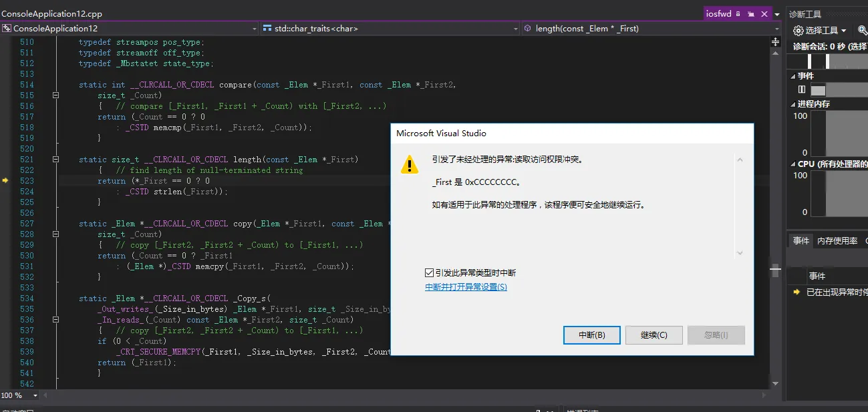The width and height of the screenshot is (868, 412).
Task: Collapse the 进程内存 graph section
Action: (792, 104)
